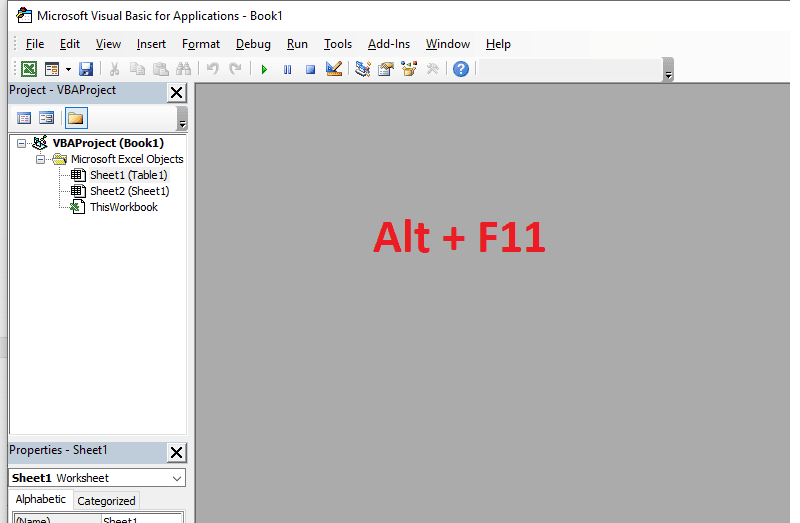Save the workbook with the floppy icon
The height and width of the screenshot is (523, 800).
pos(86,69)
